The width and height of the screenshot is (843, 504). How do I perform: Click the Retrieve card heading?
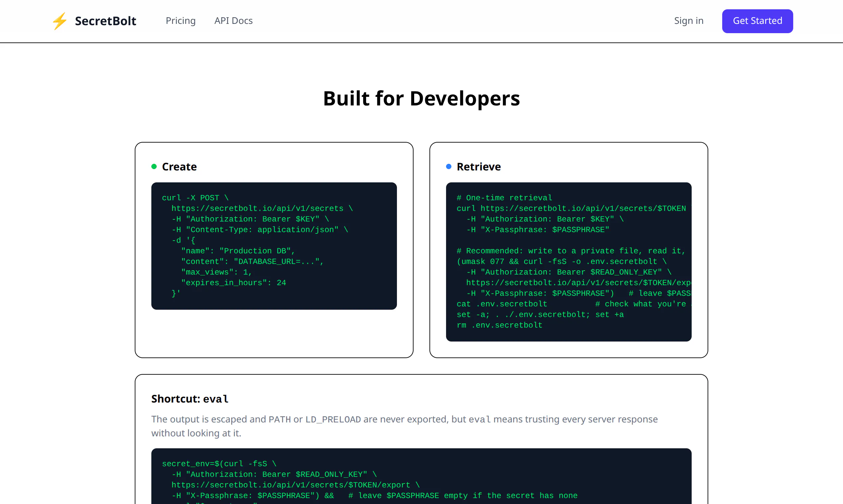click(x=479, y=167)
